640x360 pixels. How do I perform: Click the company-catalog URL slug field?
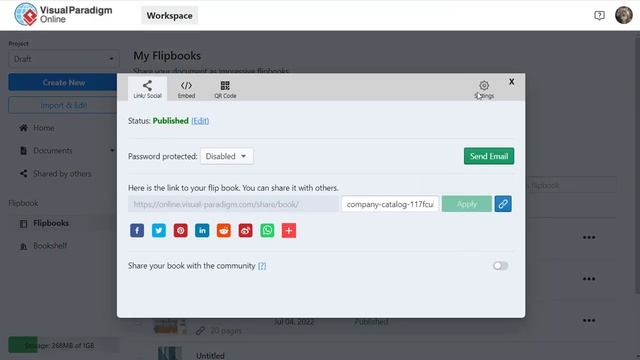click(x=390, y=204)
